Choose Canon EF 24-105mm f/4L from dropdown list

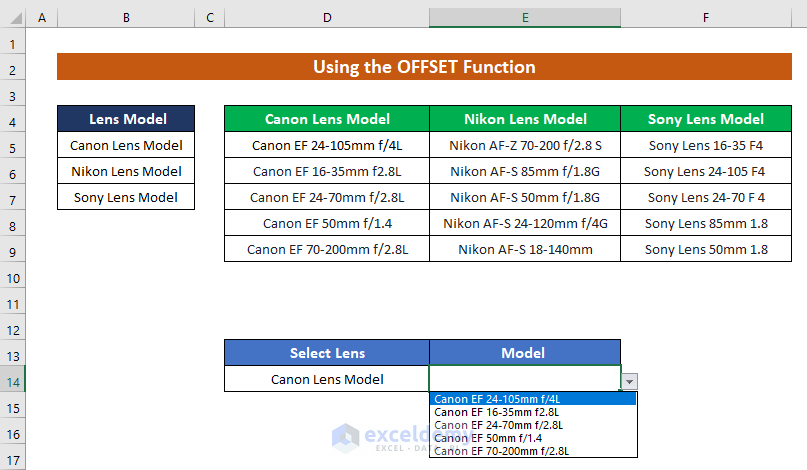(533, 399)
